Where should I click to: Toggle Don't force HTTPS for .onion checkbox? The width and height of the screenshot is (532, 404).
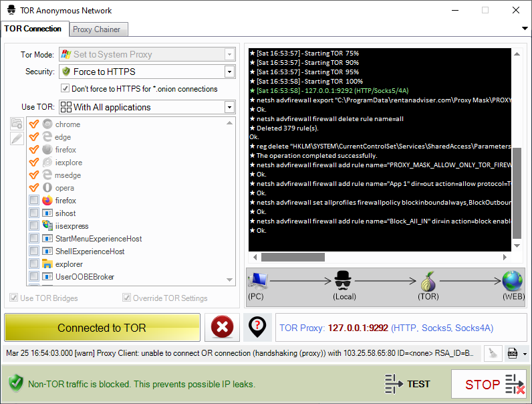point(65,88)
